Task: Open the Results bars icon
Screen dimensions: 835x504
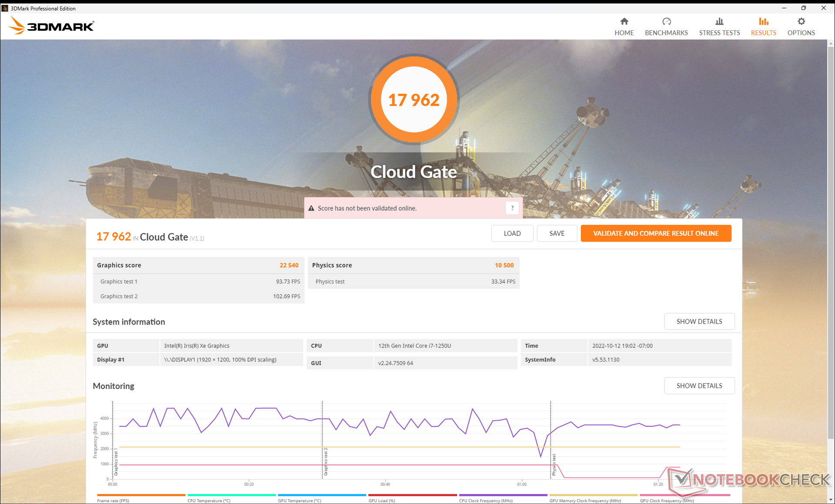Action: [x=763, y=21]
